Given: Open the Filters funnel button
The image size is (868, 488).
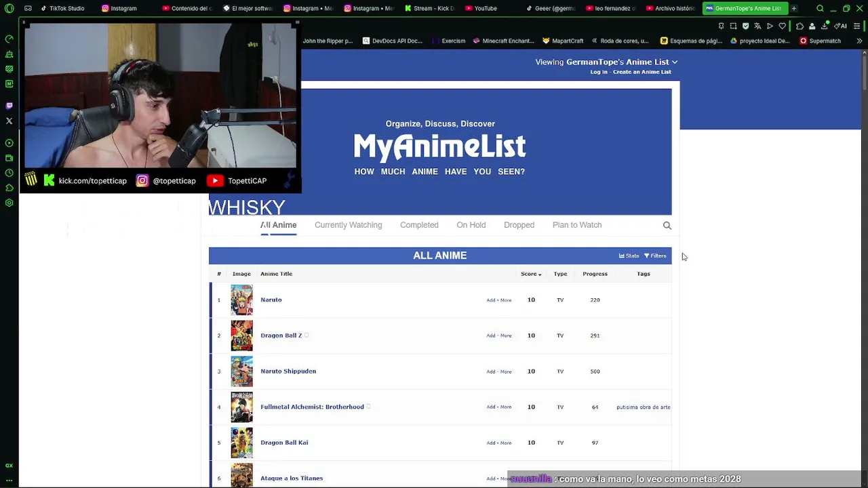Looking at the screenshot, I should [x=655, y=256].
